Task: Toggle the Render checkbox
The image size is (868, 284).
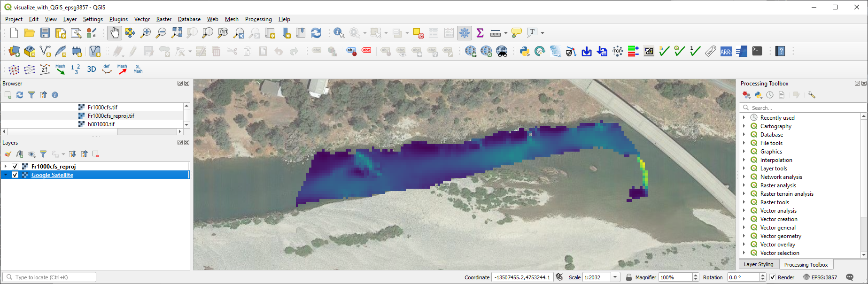Action: [x=773, y=277]
